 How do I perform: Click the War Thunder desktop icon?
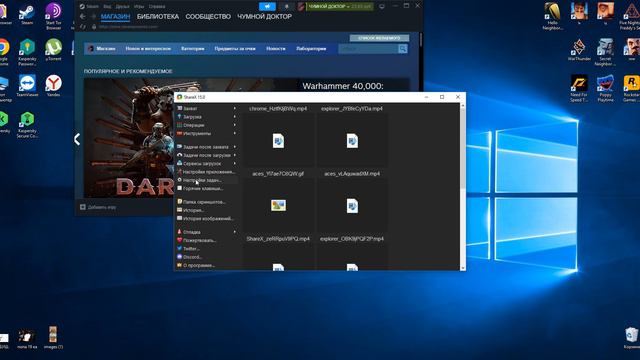click(579, 49)
